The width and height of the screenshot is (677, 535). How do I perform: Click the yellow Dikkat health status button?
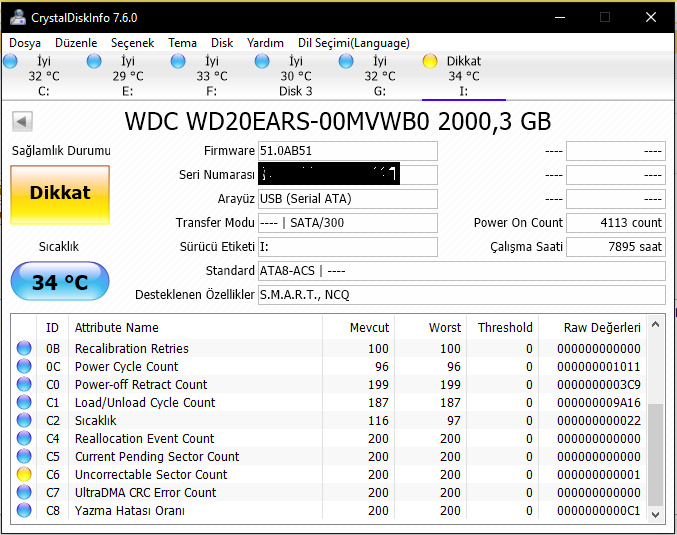tap(60, 195)
